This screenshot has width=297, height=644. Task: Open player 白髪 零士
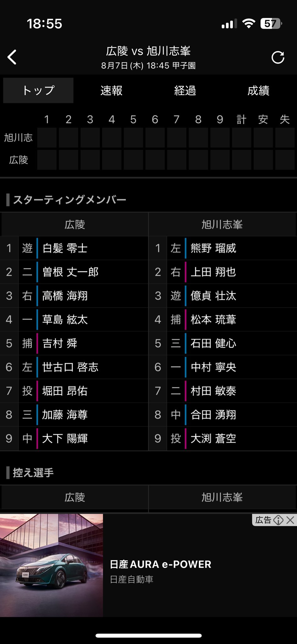(x=65, y=248)
